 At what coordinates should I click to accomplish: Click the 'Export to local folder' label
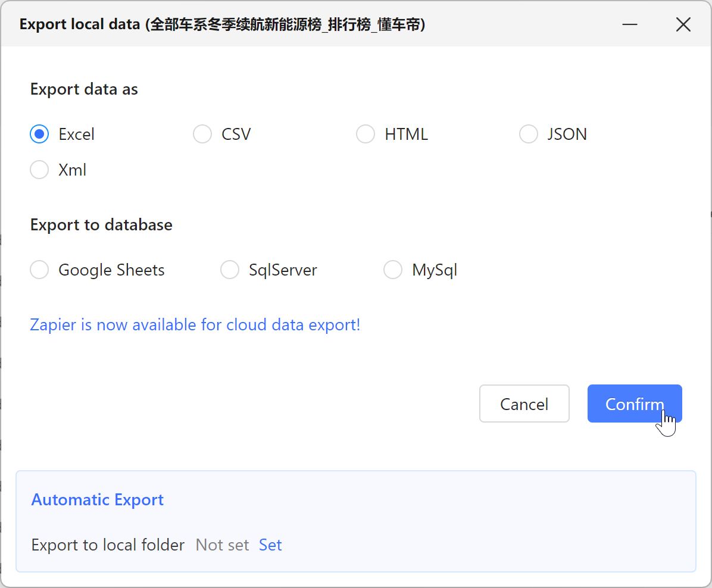108,545
